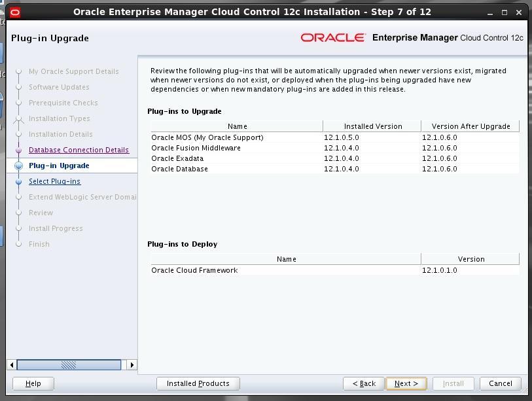Maximize the installer window
Screen dimensions: 532x401
tap(505, 13)
